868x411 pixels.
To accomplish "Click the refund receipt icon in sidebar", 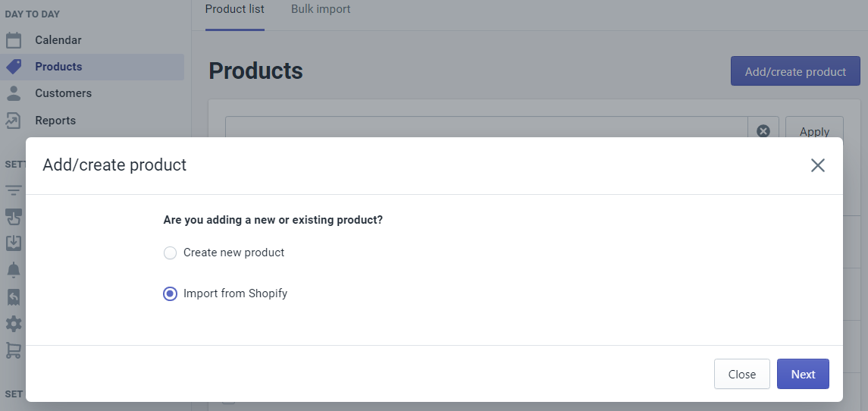I will pyautogui.click(x=14, y=297).
